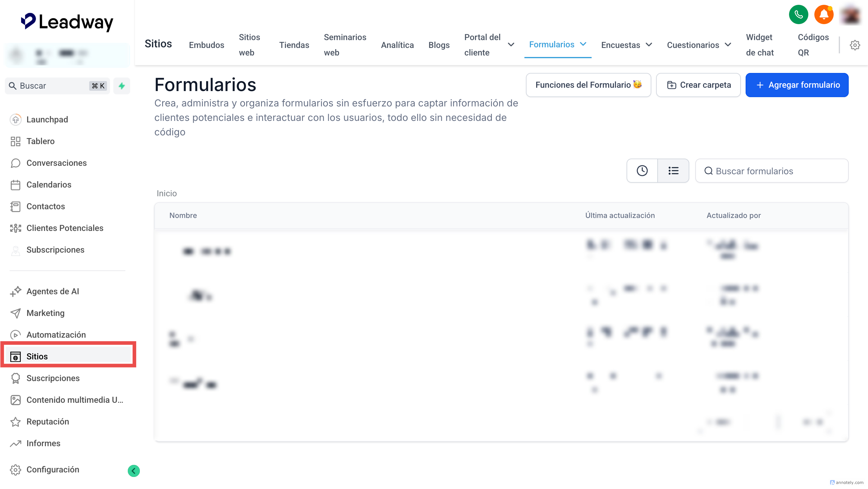
Task: Open Reputación star item in sidebar
Action: [48, 421]
